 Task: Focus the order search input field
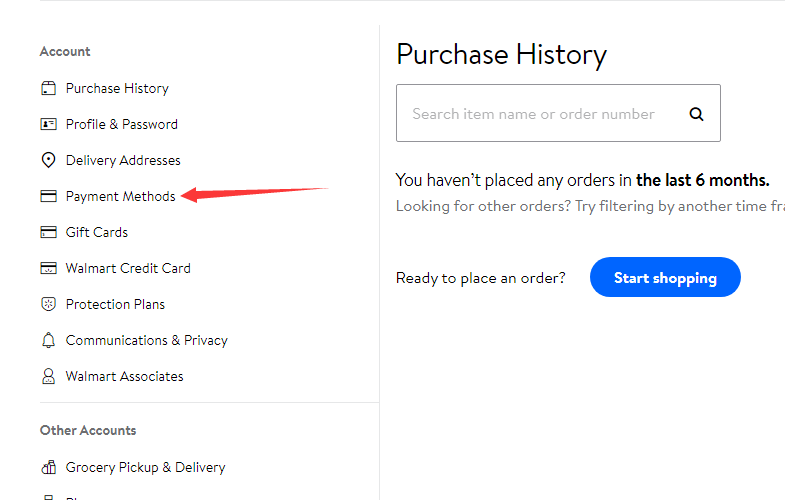coord(533,114)
